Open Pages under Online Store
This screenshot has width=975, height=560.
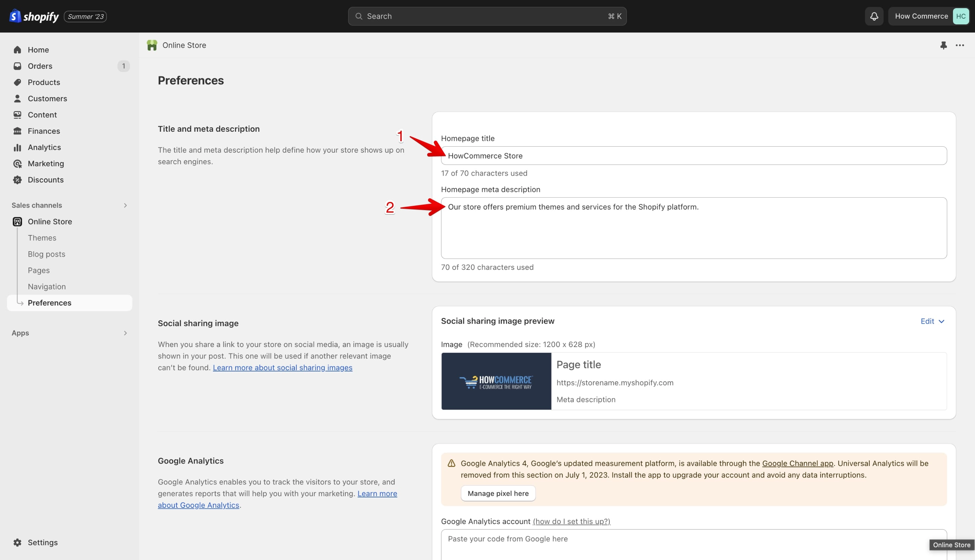click(39, 271)
